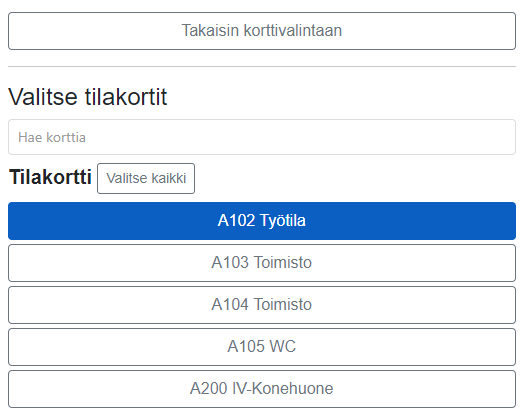Click the Hae korttia placeholder text

[52, 138]
